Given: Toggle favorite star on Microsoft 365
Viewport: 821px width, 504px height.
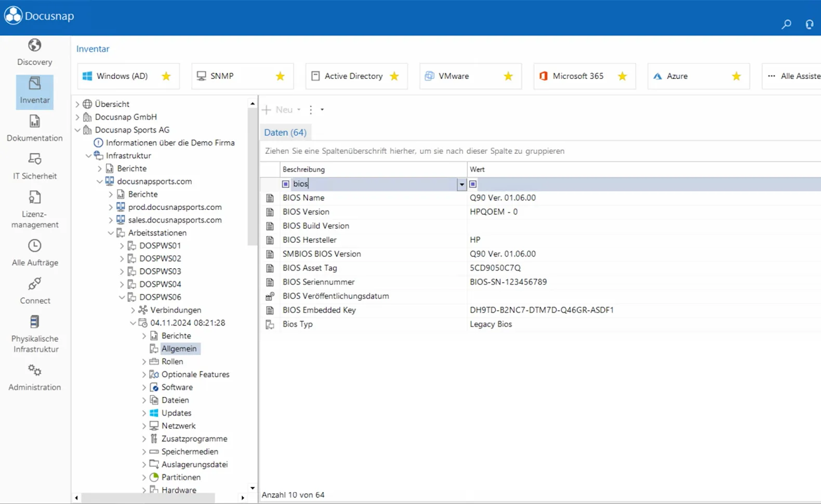Looking at the screenshot, I should tap(623, 76).
